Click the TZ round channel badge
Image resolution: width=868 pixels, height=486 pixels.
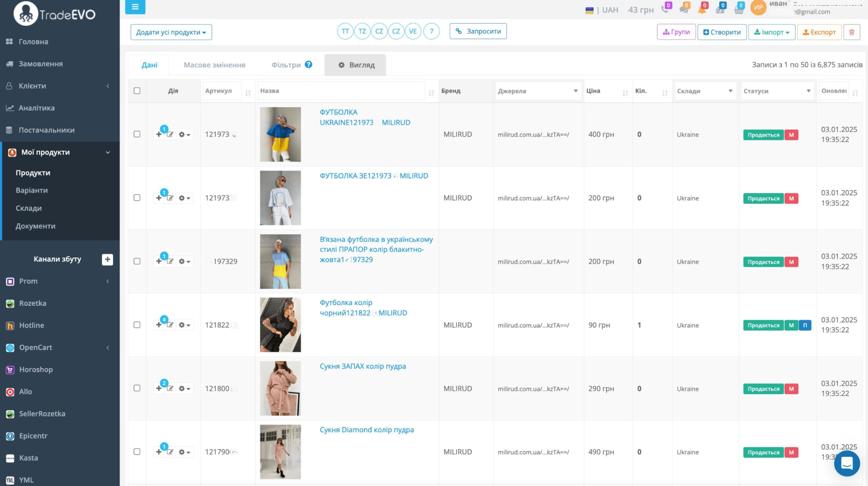tap(362, 31)
